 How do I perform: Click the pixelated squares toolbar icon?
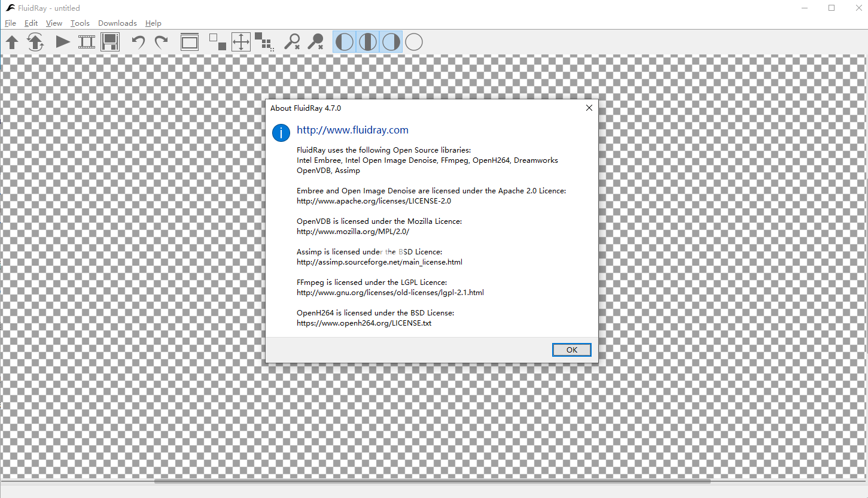pos(264,42)
